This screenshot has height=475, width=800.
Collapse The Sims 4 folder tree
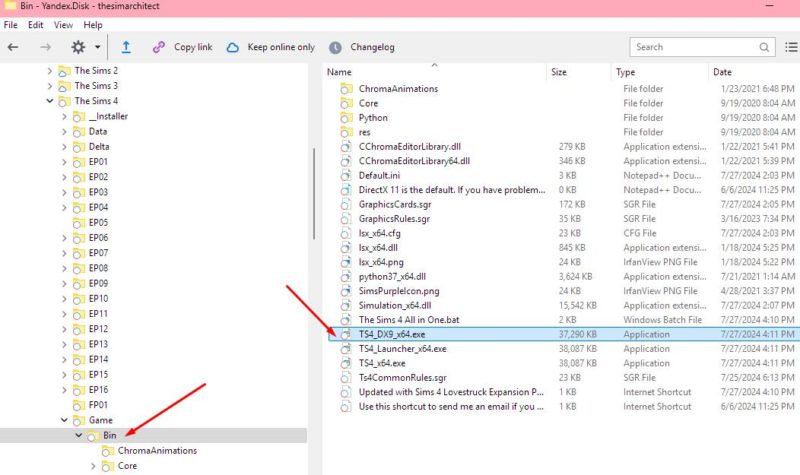click(x=50, y=101)
